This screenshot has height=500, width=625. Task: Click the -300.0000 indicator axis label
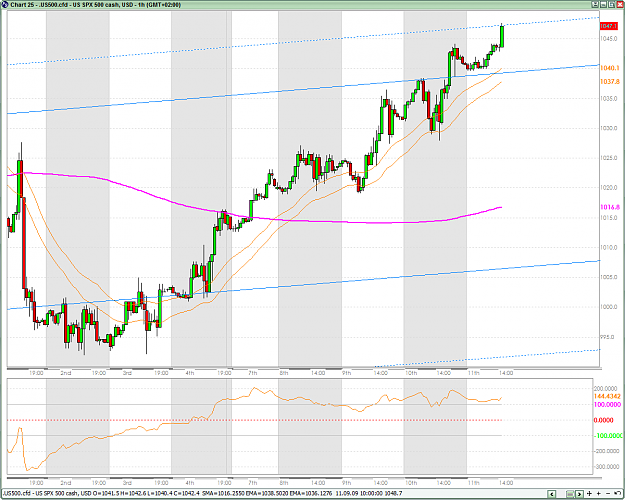pos(607,467)
